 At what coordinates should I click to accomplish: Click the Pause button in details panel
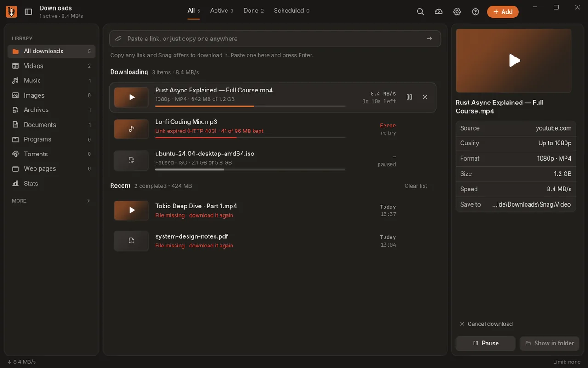[x=486, y=343]
